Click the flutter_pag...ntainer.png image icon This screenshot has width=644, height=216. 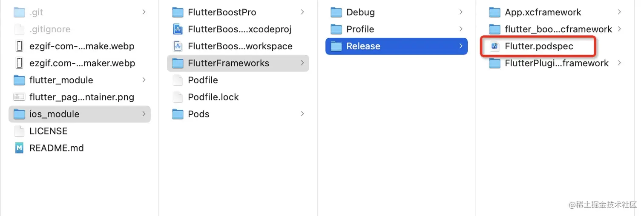click(19, 97)
